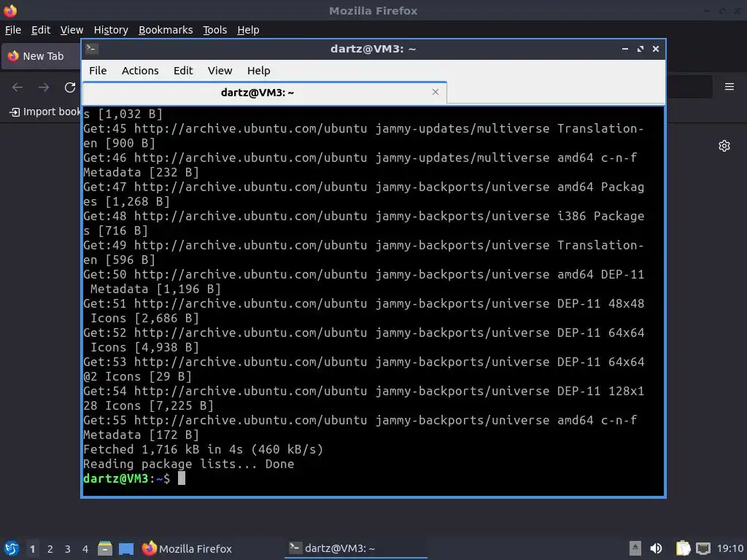Click the 'Fetched 1,716 kB in 4s' line
This screenshot has width=747, height=560.
click(204, 449)
